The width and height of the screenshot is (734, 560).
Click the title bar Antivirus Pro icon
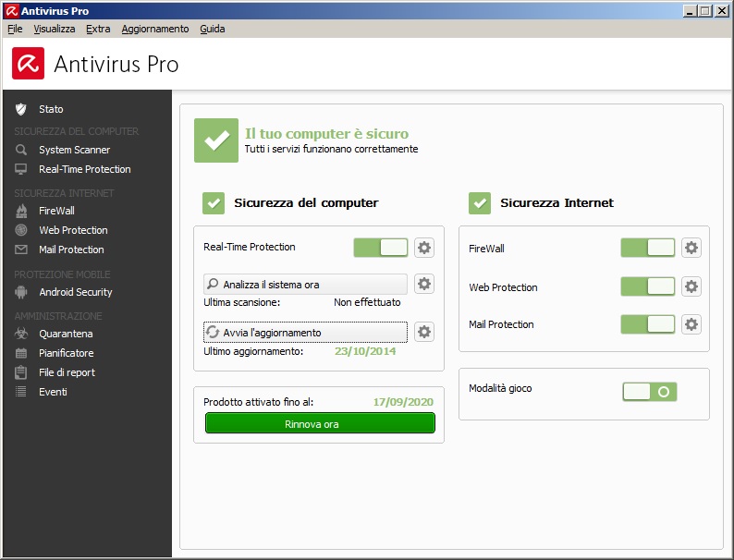pos(12,11)
